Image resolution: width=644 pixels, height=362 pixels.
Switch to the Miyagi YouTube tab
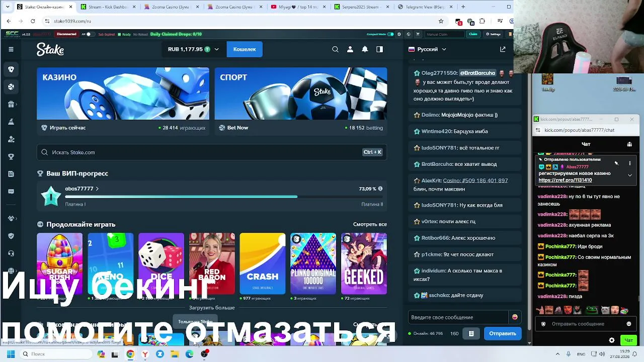click(297, 7)
